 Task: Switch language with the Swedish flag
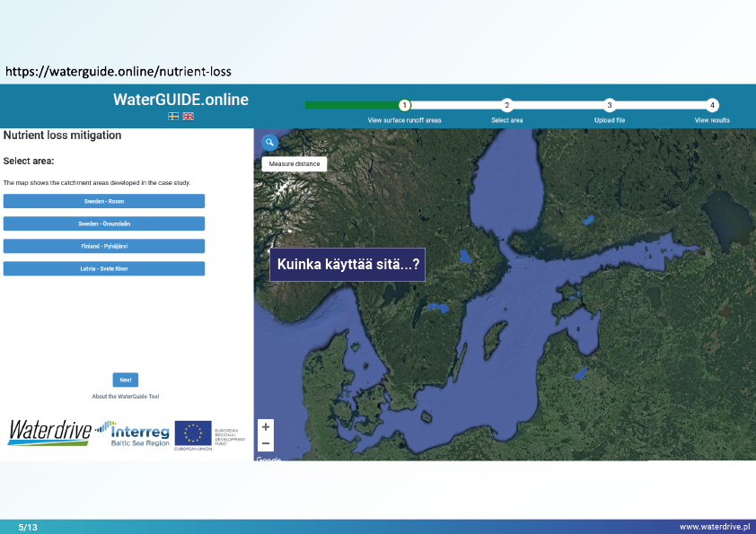point(173,117)
